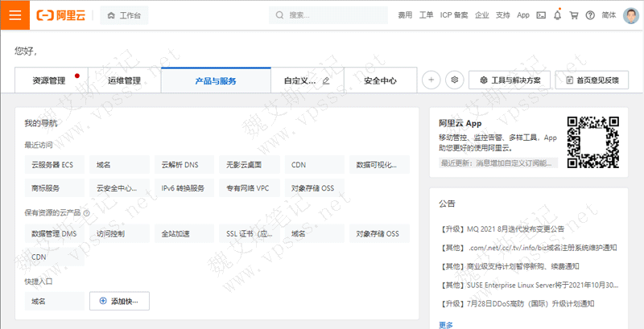Image resolution: width=644 pixels, height=329 pixels.
Task: Open 7月28日DDoS高防升级计划通知
Action: tap(517, 304)
